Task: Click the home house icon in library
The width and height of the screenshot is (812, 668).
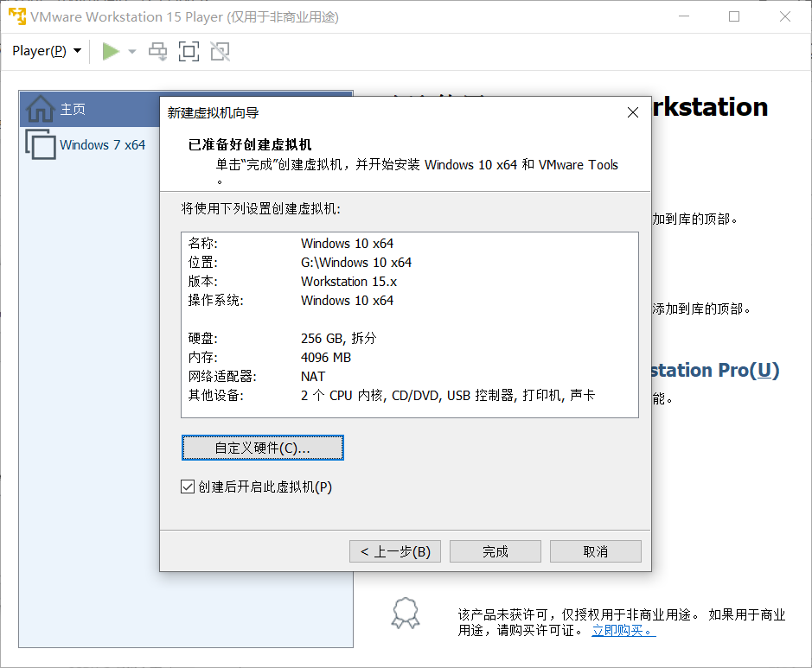Action: pyautogui.click(x=41, y=109)
